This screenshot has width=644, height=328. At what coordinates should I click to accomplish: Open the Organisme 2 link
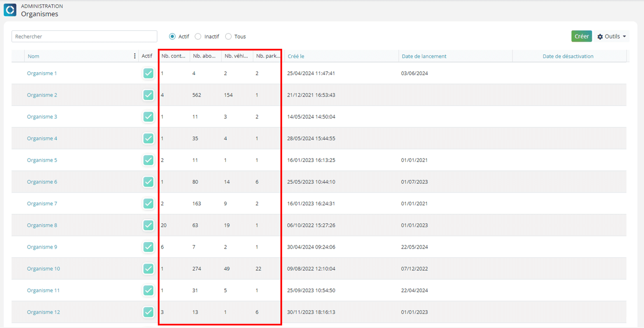[42, 95]
